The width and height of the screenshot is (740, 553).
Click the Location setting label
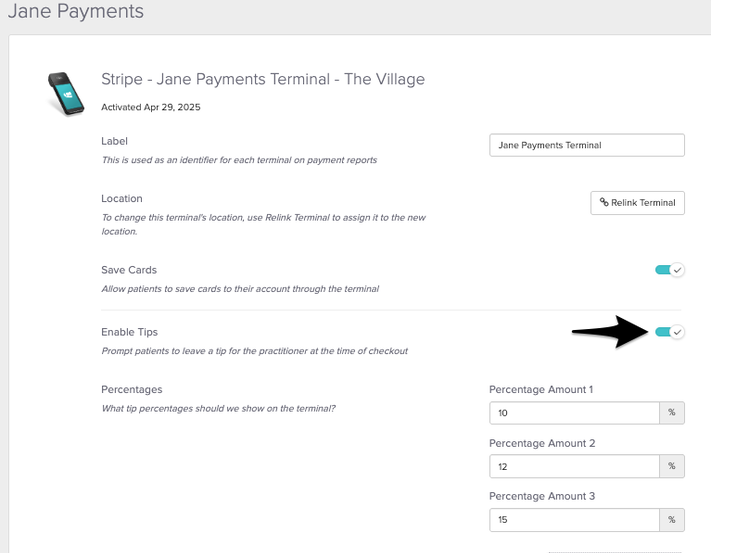point(122,198)
